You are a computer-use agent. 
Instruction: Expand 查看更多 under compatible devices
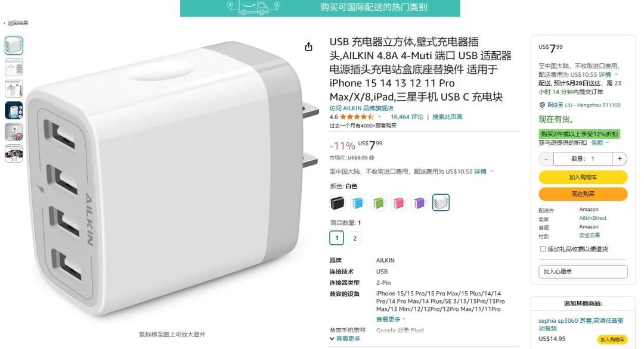pyautogui.click(x=391, y=319)
